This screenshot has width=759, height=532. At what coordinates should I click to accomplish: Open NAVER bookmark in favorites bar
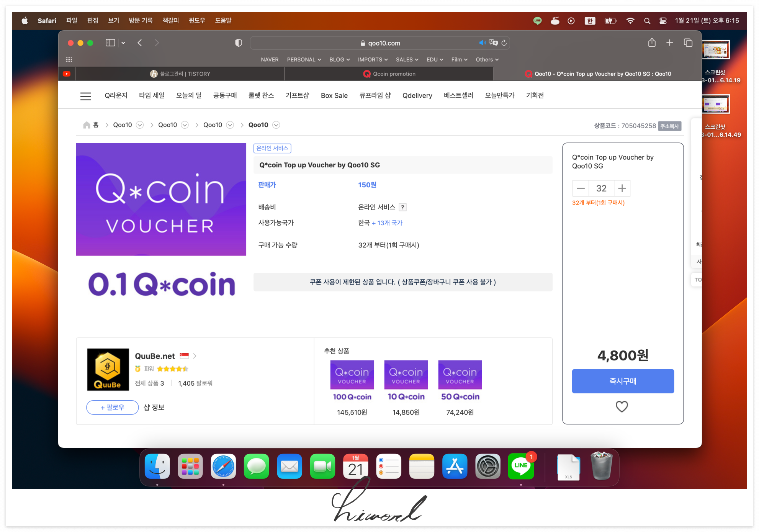coord(270,59)
